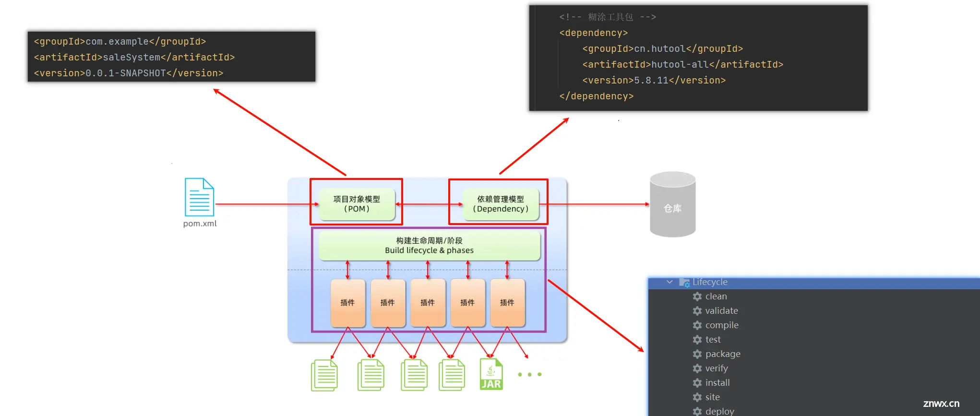Select the validate lifecycle phase
Screen dimensions: 980x416
[x=721, y=311]
